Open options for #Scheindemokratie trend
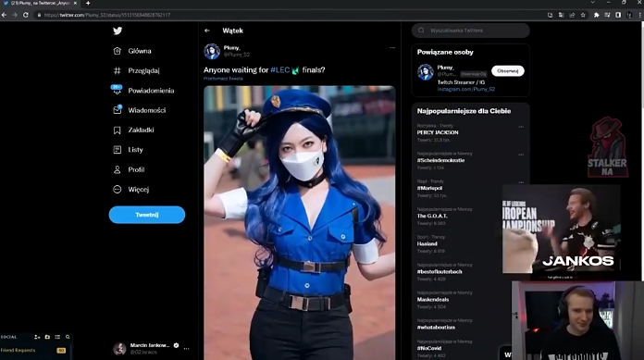644x360 pixels. (x=521, y=155)
